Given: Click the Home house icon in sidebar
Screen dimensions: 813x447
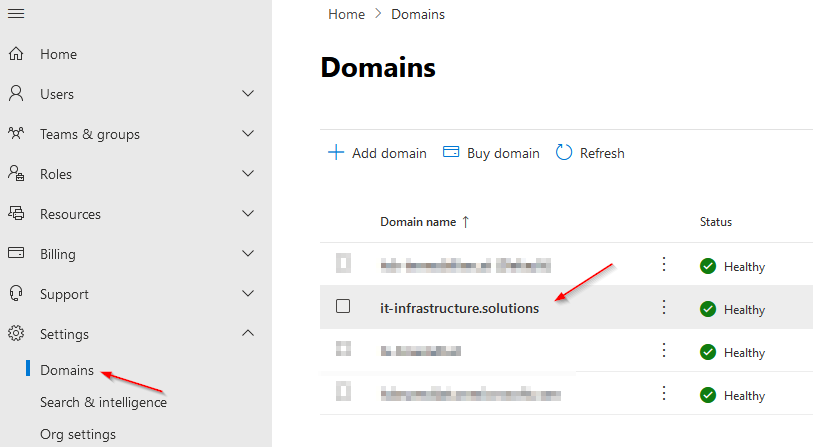Looking at the screenshot, I should [16, 53].
